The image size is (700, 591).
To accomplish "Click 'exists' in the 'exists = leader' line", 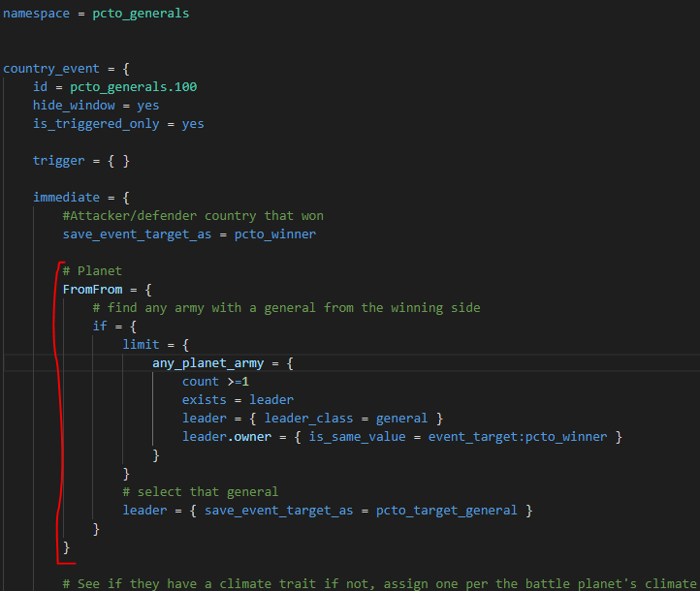I will pyautogui.click(x=204, y=399).
